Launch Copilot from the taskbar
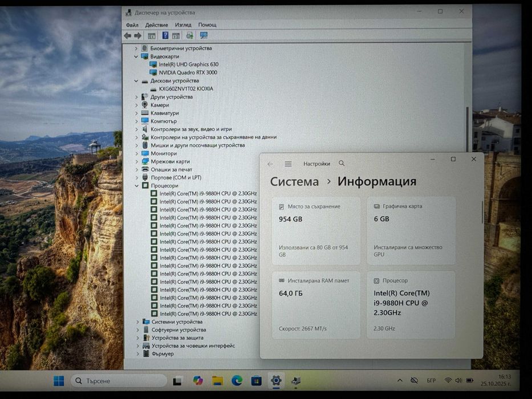The image size is (532, 399). (x=198, y=381)
